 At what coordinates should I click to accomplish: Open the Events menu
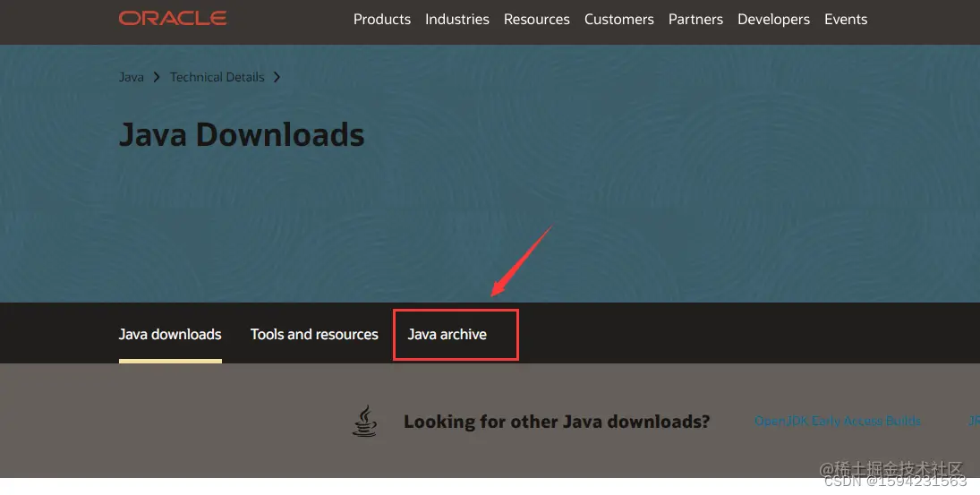point(846,20)
